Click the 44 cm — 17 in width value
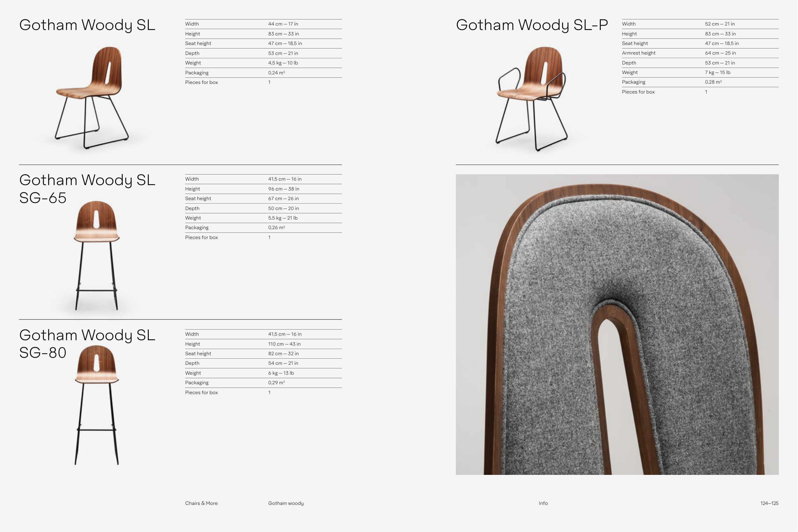The height and width of the screenshot is (532, 798). 283,24
